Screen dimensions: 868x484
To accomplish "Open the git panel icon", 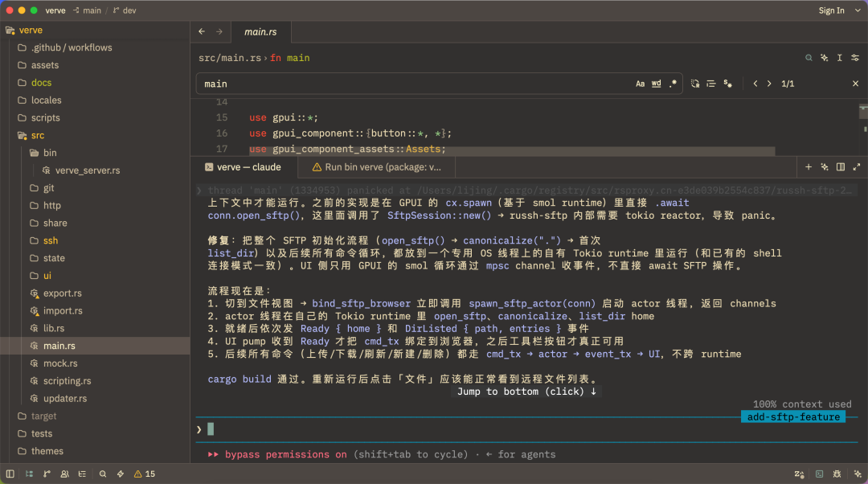I will (47, 474).
